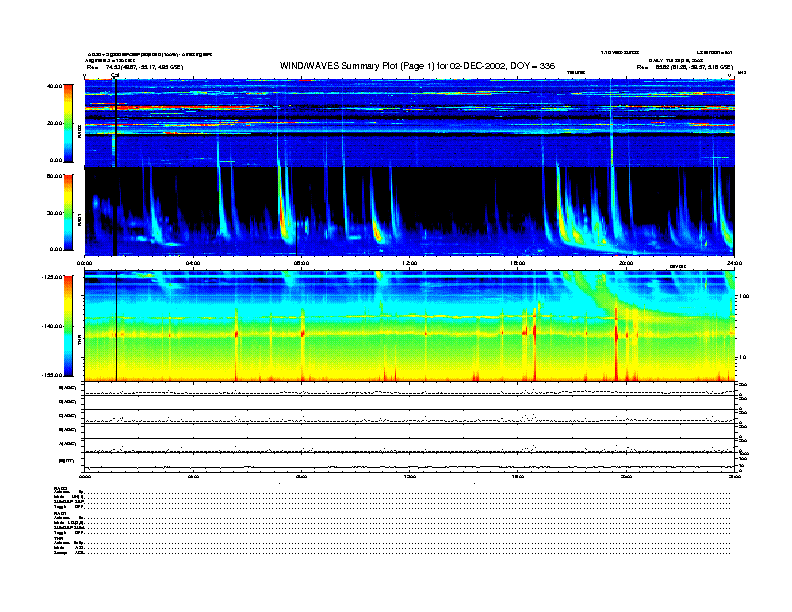
Task: Click the 30.00 label on RAD1 color scale
Action: [54, 213]
